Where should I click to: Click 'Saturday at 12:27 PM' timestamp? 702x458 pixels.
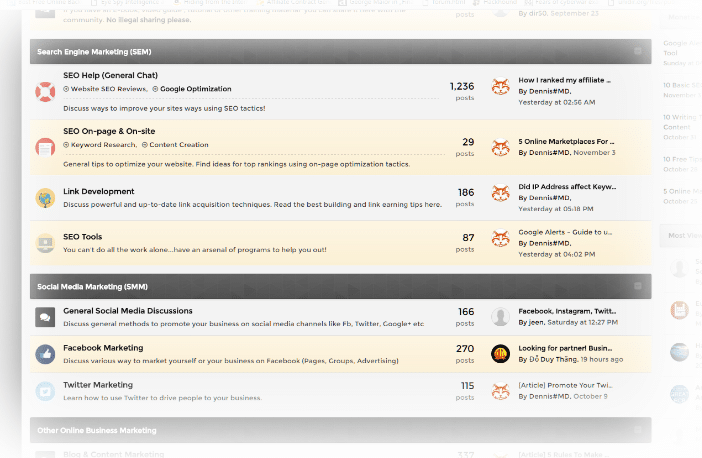coord(582,322)
